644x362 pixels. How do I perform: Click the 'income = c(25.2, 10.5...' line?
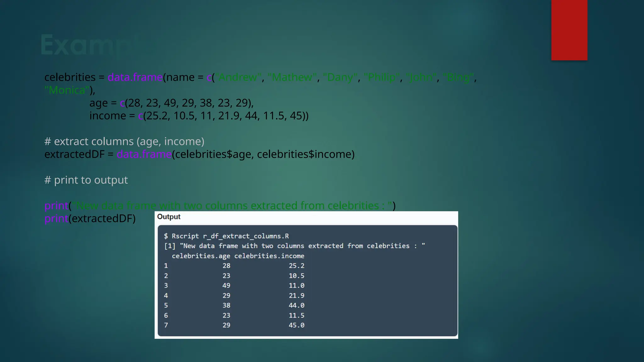(199, 116)
